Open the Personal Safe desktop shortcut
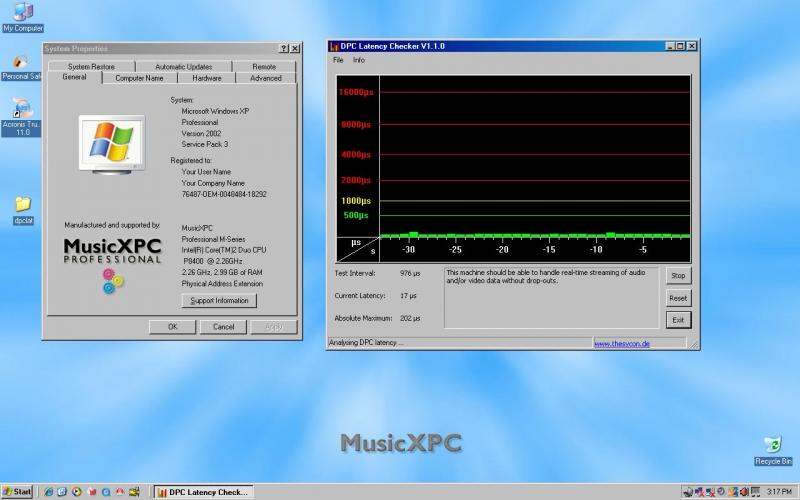Screen dimensions: 800x500 click(21, 67)
